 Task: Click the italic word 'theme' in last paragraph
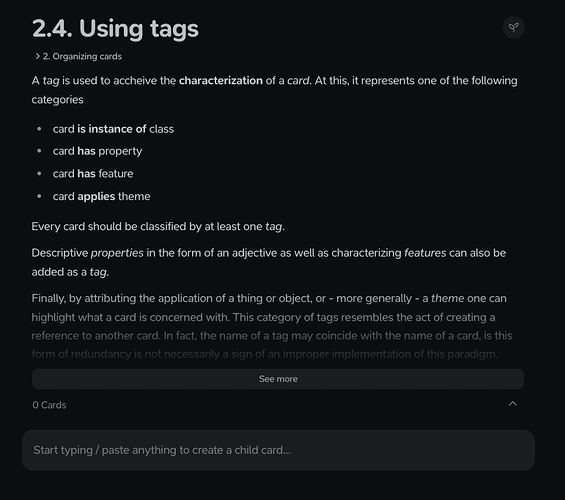pos(448,298)
